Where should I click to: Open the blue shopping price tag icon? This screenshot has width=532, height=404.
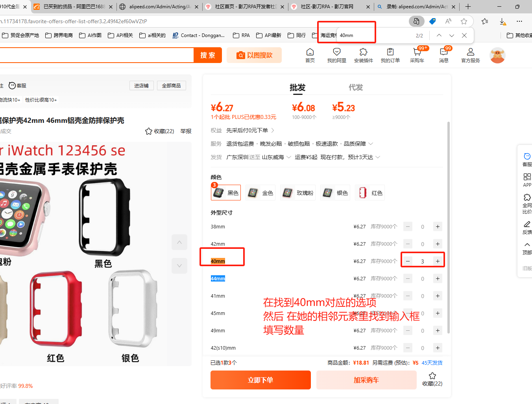[x=432, y=21]
